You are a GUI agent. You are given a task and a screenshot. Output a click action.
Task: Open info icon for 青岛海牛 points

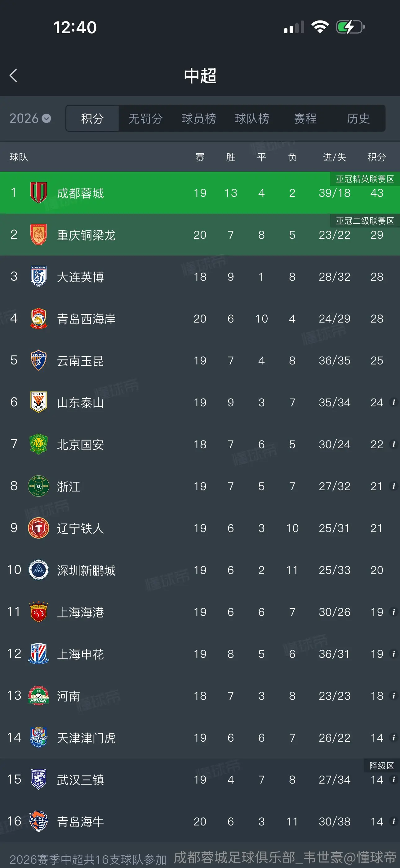[x=393, y=821]
